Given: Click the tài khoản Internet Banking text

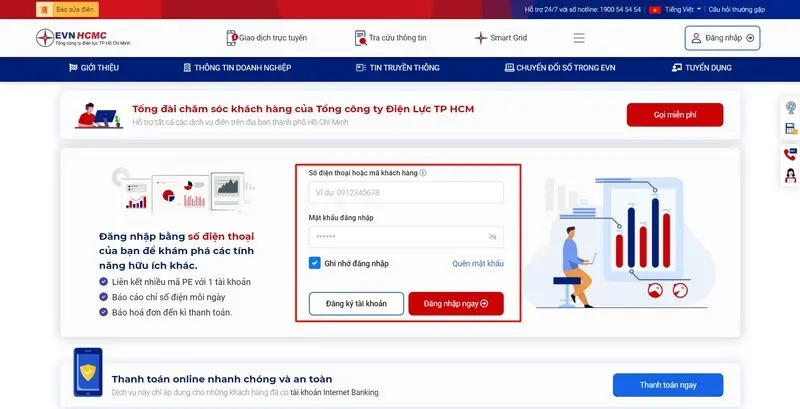Looking at the screenshot, I should point(335,393).
